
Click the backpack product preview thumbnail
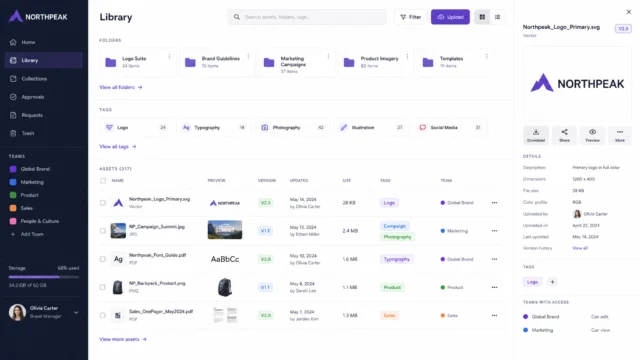coord(224,287)
